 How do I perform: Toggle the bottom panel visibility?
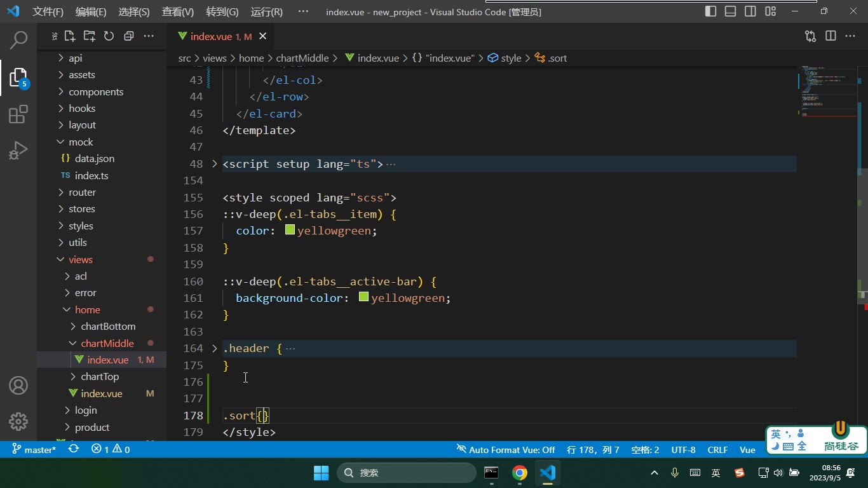[x=731, y=11]
